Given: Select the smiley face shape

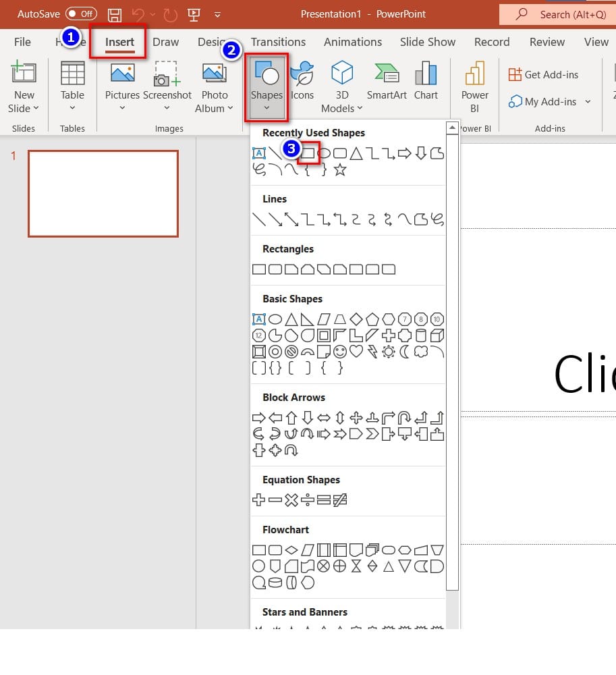Looking at the screenshot, I should click(340, 352).
